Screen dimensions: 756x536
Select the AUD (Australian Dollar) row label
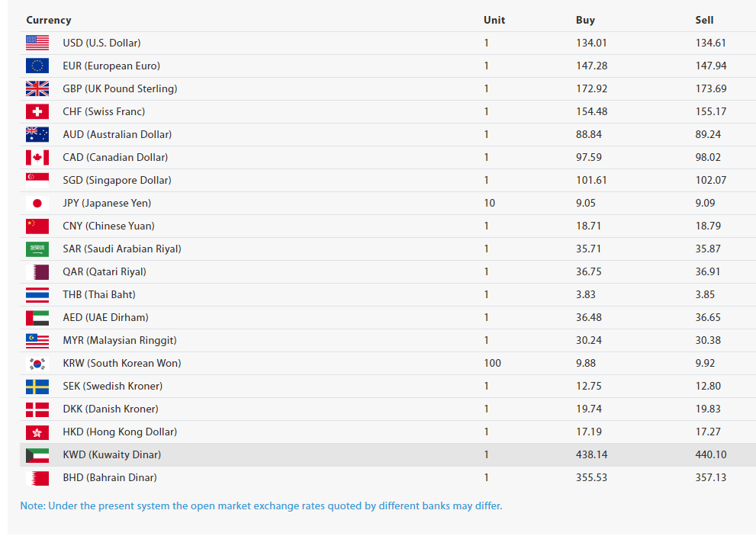click(x=117, y=134)
